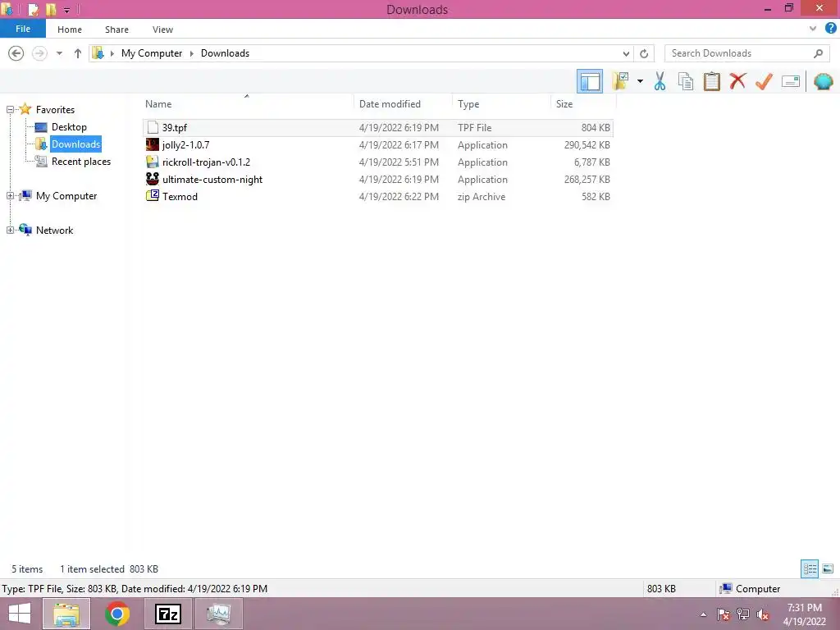Viewport: 840px width, 630px height.
Task: Switch to the Share ribbon tab
Action: pos(116,30)
